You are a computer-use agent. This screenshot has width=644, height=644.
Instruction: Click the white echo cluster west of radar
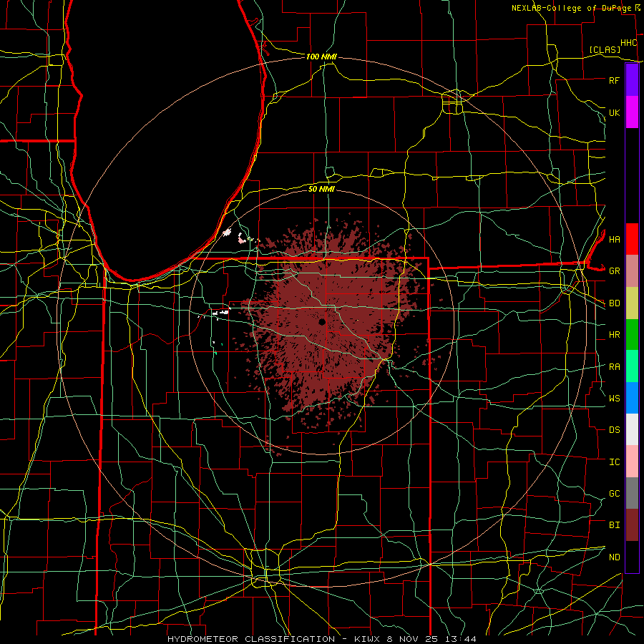pos(221,312)
